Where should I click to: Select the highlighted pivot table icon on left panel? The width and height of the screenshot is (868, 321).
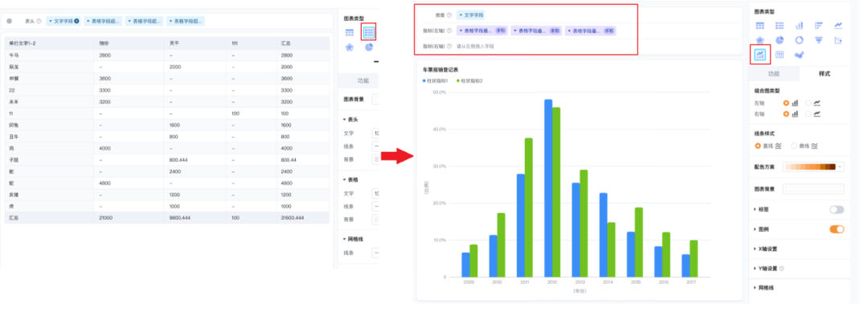click(369, 33)
